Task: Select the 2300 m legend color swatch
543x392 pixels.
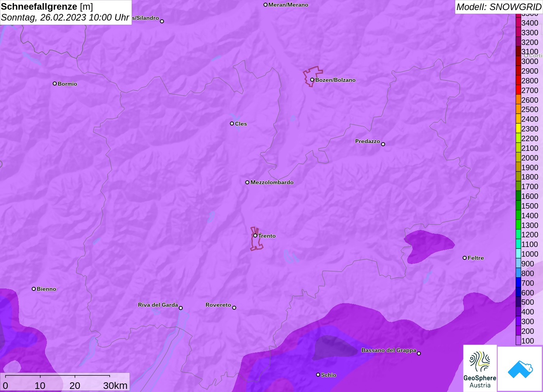Action: click(518, 128)
